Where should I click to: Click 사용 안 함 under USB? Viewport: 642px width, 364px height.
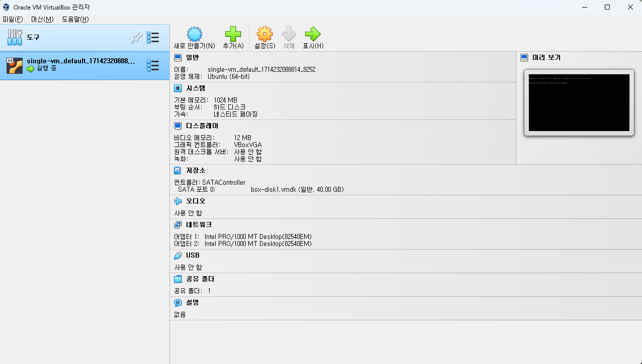point(188,268)
